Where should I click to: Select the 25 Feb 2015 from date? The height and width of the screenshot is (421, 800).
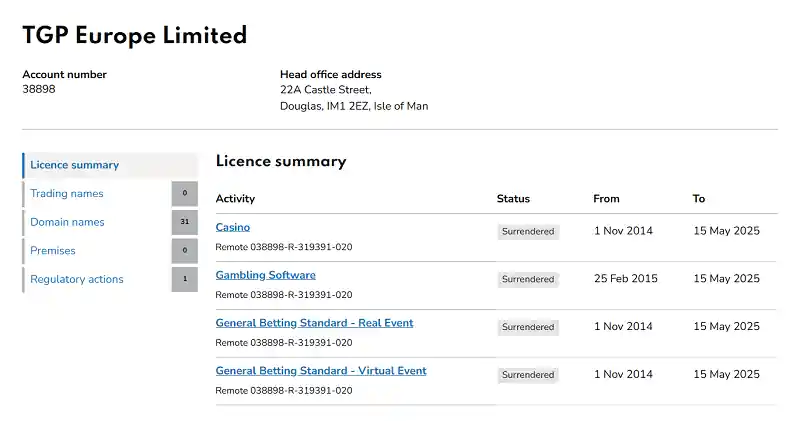tap(626, 279)
